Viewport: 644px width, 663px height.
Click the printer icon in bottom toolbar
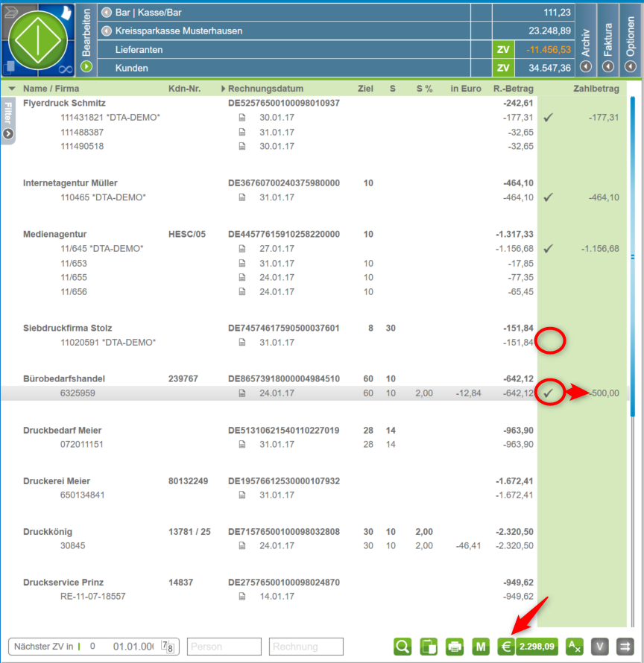tap(454, 647)
